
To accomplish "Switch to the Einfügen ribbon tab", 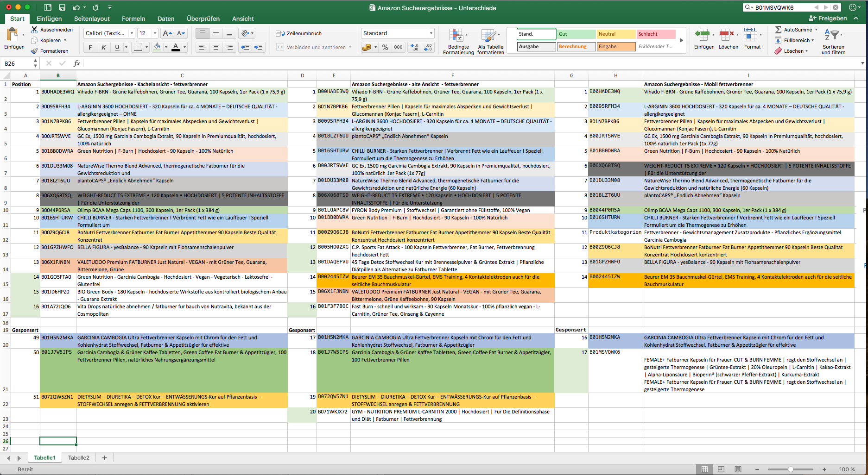I will 49,19.
